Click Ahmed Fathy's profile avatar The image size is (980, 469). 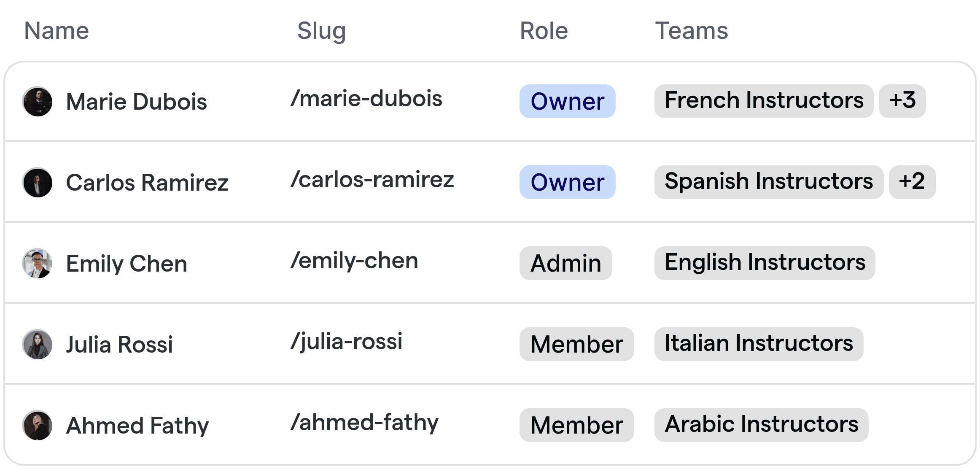click(x=38, y=425)
